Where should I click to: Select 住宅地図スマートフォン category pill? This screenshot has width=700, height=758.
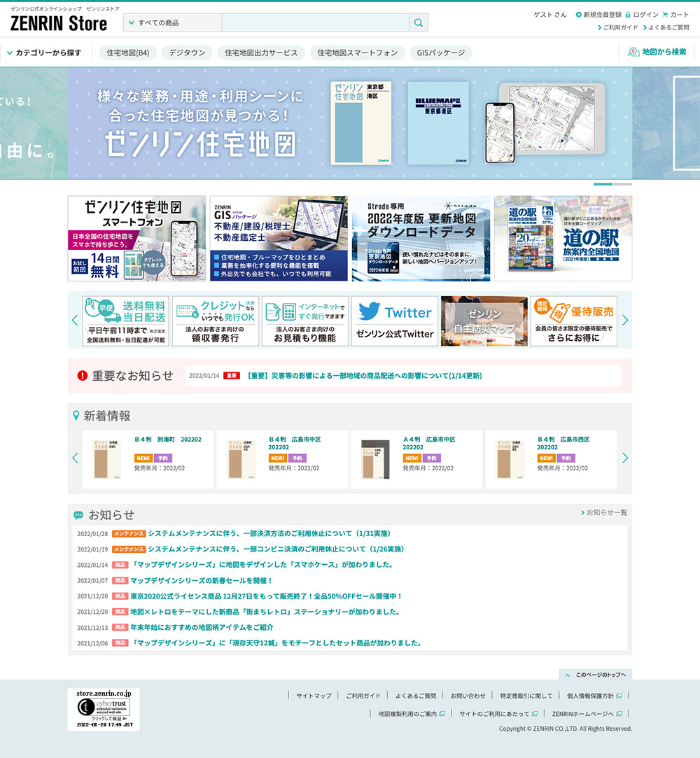pos(357,52)
